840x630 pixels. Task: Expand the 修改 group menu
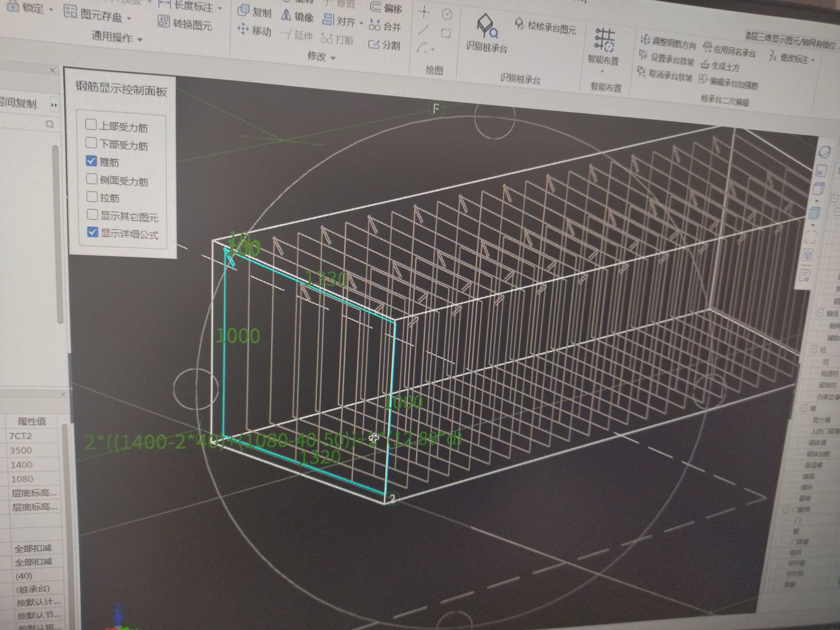coord(333,58)
